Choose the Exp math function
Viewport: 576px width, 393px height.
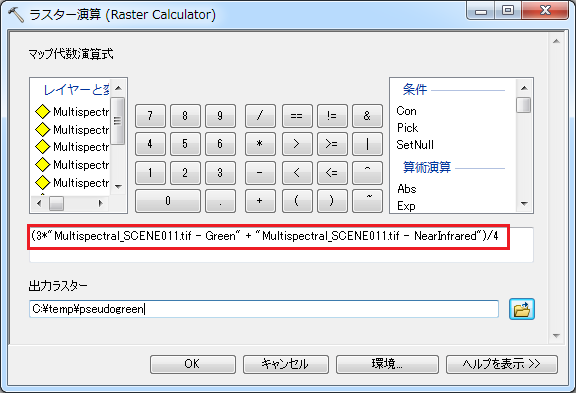[x=406, y=206]
